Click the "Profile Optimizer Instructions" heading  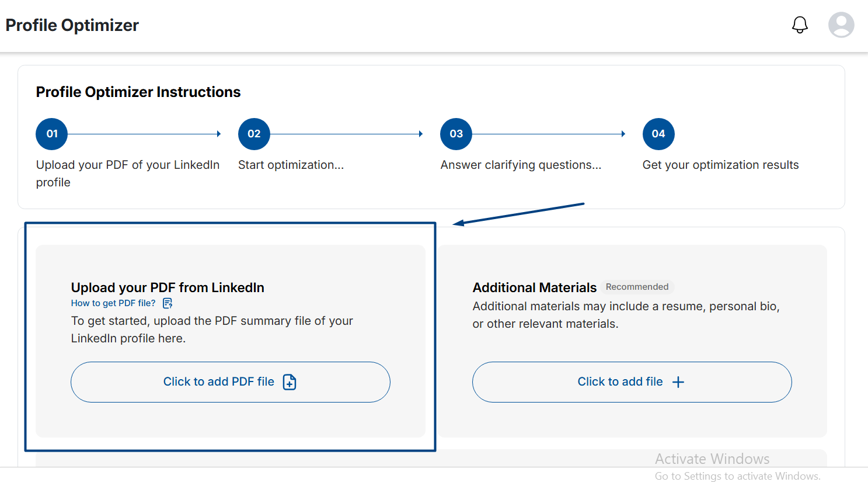pos(138,92)
